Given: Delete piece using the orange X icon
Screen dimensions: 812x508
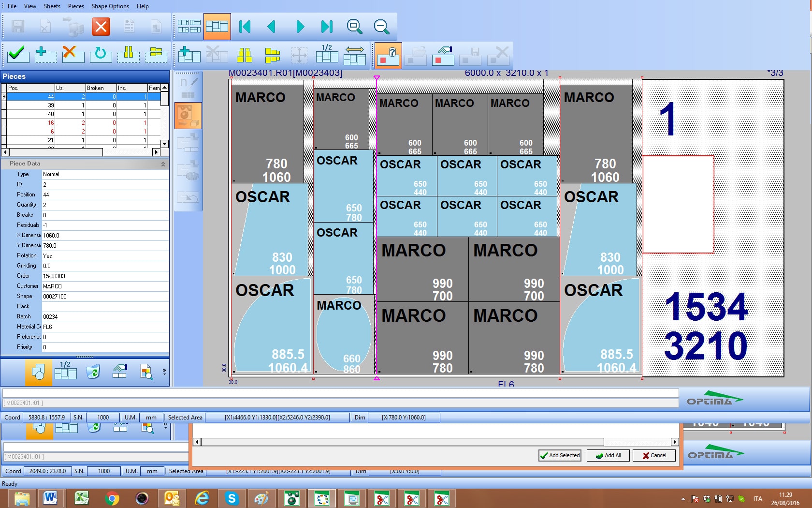Looking at the screenshot, I should 72,54.
